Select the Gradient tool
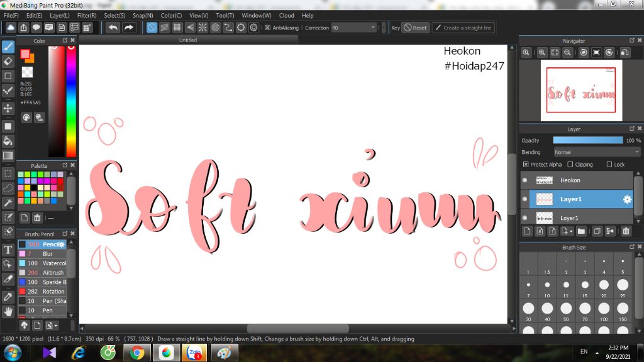Screen dimensions: 644x362 coord(8,156)
